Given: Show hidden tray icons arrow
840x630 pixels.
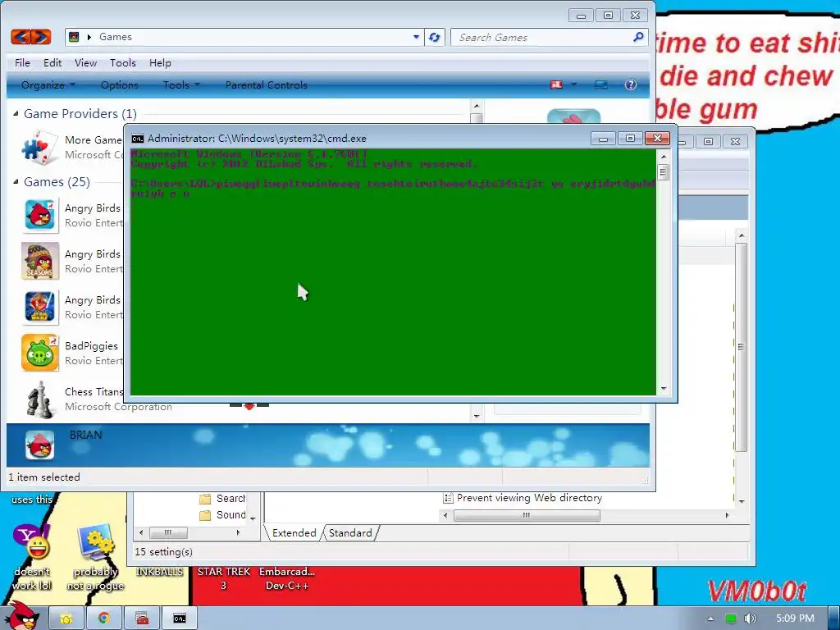Looking at the screenshot, I should (x=710, y=619).
